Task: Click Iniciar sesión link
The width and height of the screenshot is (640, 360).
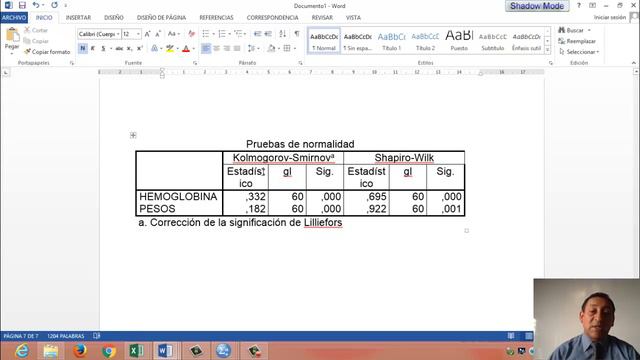Action: [x=610, y=18]
